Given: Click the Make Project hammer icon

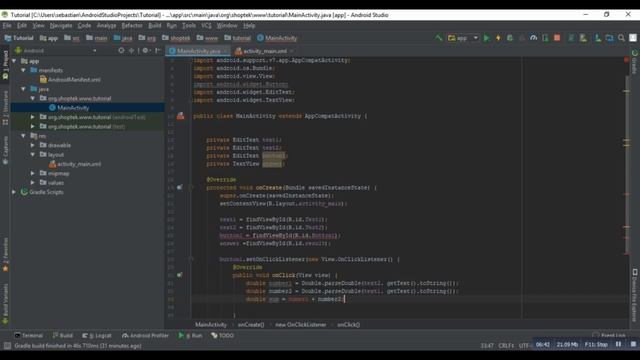Looking at the screenshot, I should click(x=439, y=38).
